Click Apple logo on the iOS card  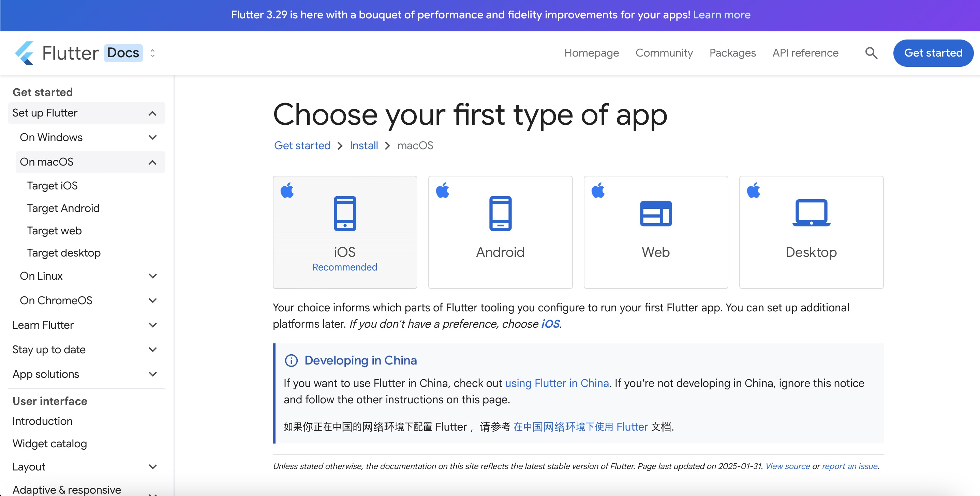tap(287, 190)
